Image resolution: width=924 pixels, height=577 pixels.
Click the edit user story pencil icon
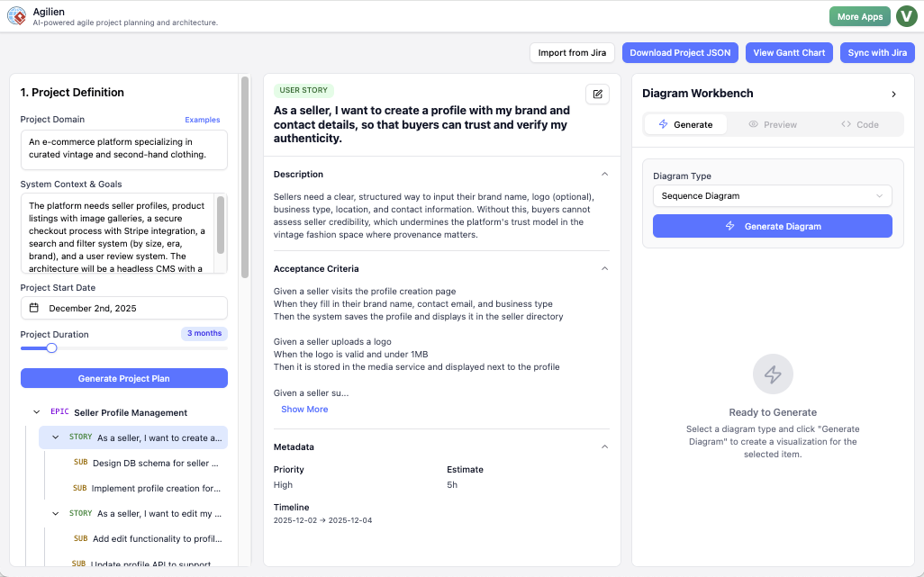pyautogui.click(x=597, y=95)
